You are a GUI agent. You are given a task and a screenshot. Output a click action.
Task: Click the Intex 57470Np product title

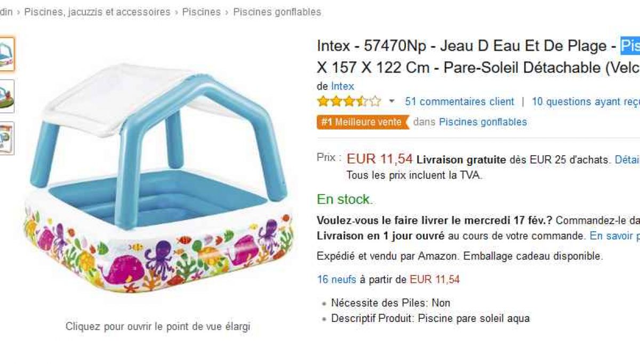pos(478,57)
